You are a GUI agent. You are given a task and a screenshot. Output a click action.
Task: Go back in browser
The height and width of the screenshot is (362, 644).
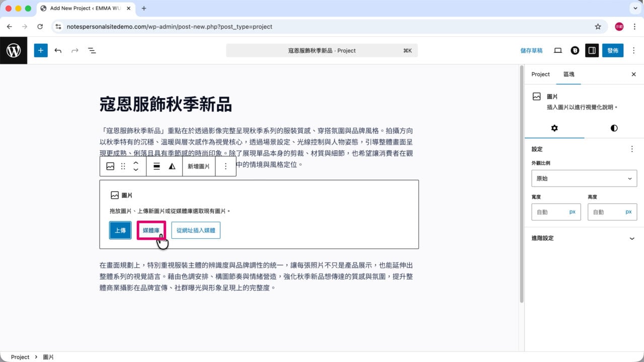(10, 27)
